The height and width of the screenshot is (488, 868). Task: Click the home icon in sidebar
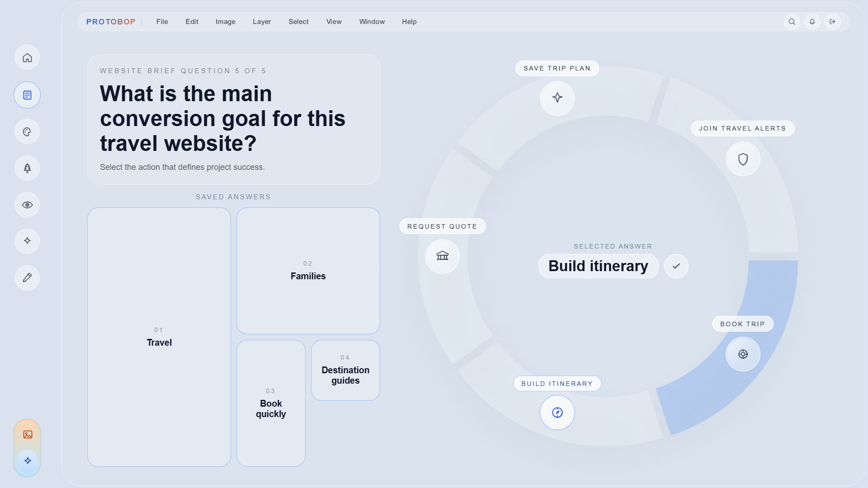coord(27,58)
